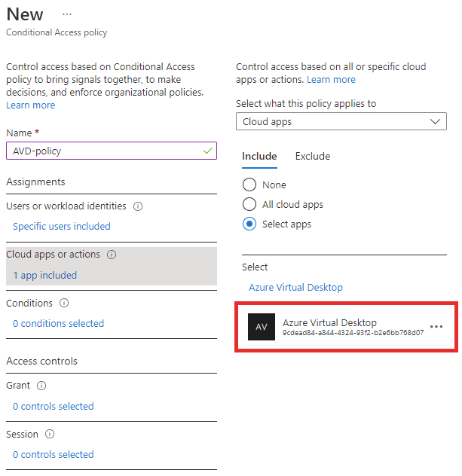Click info icon beside Grant
The width and height of the screenshot is (462, 476).
tap(41, 386)
